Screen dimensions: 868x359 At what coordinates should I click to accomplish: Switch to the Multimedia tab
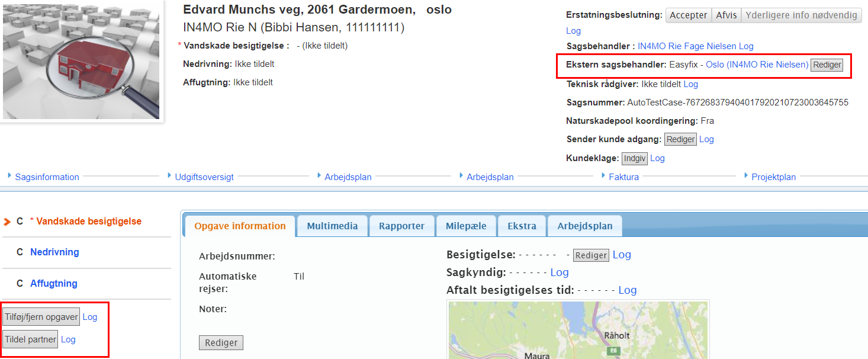332,226
